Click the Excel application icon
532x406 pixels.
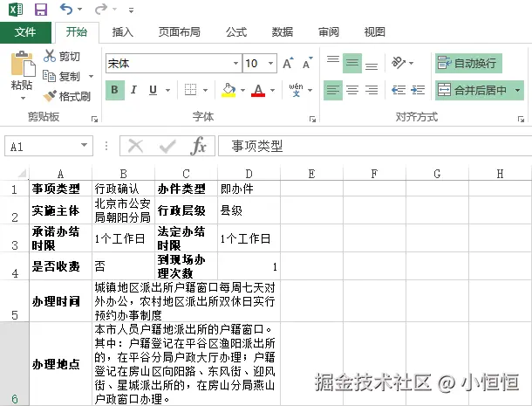point(16,9)
